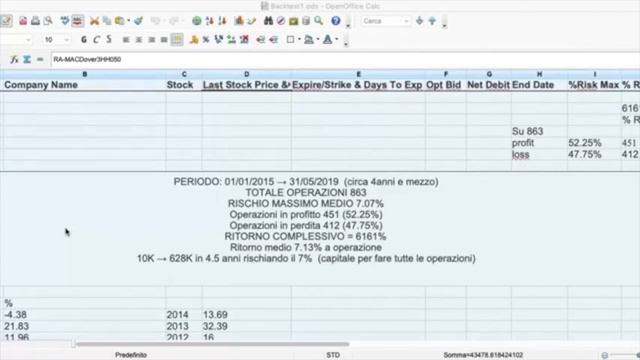Click Add Decimal Place icon
The height and width of the screenshot is (360, 640).
(231, 40)
